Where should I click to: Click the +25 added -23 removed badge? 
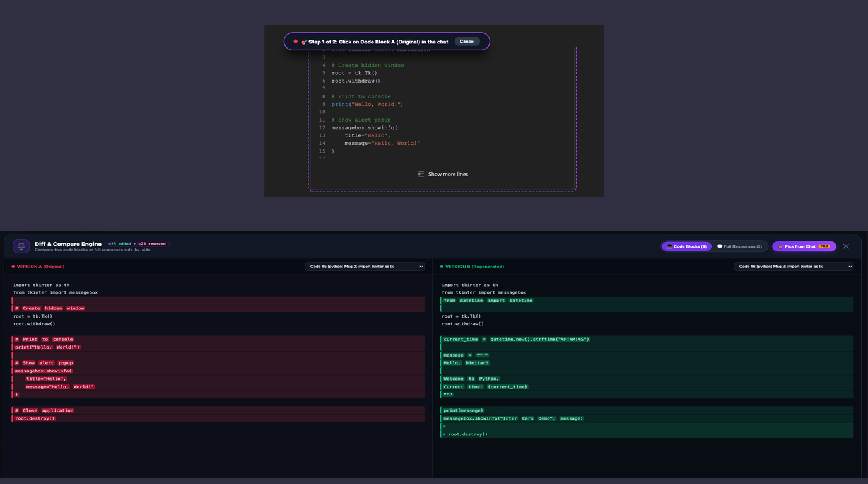coord(138,244)
